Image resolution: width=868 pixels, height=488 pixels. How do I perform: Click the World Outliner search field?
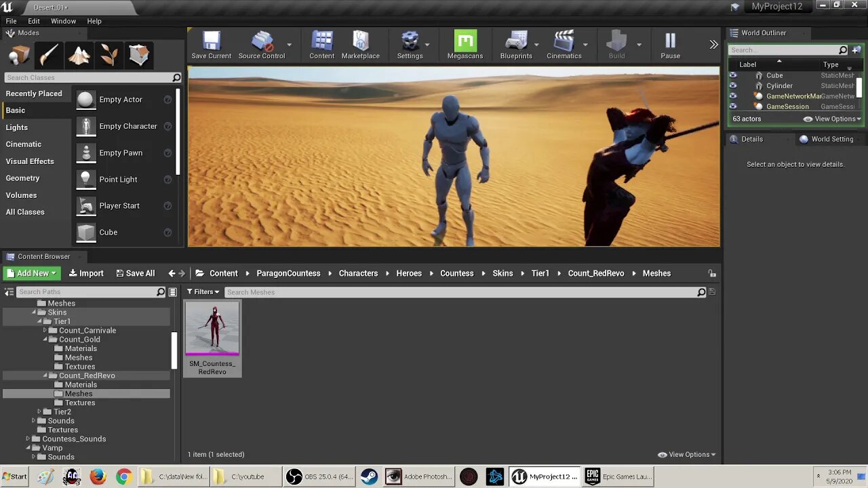784,50
